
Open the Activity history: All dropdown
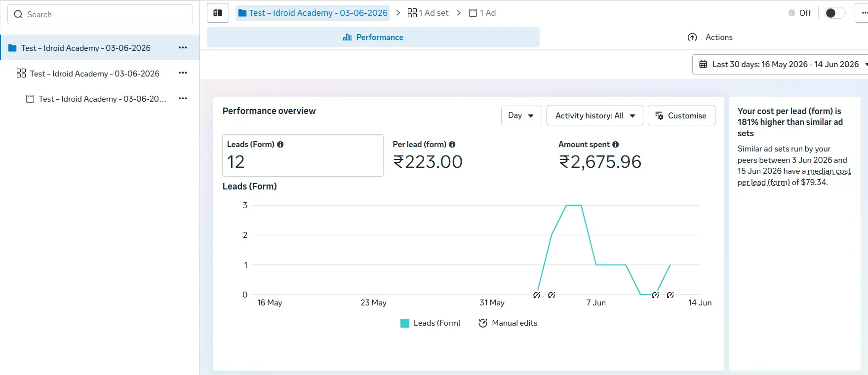pos(595,115)
